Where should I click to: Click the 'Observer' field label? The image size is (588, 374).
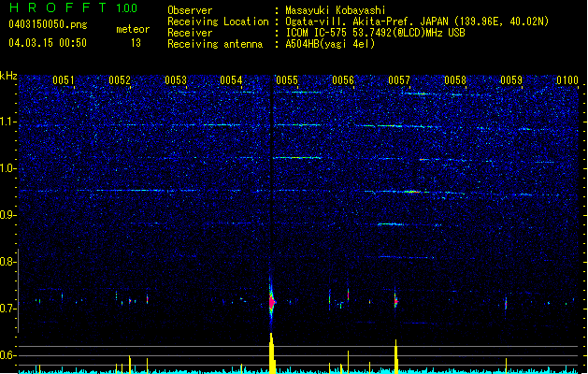190,10
